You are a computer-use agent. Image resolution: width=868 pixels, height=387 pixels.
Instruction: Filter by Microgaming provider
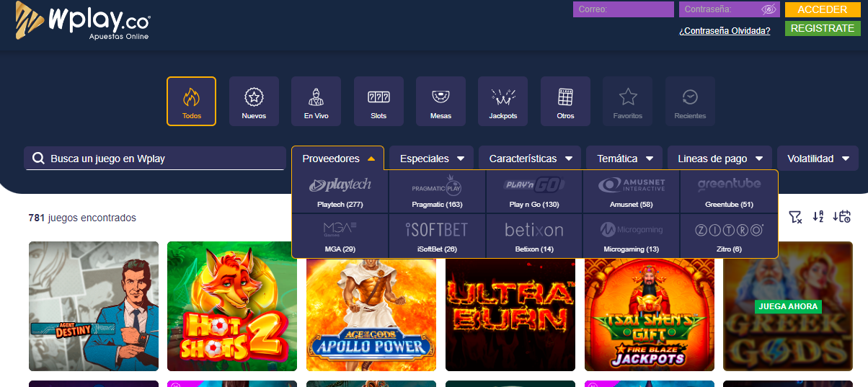631,236
